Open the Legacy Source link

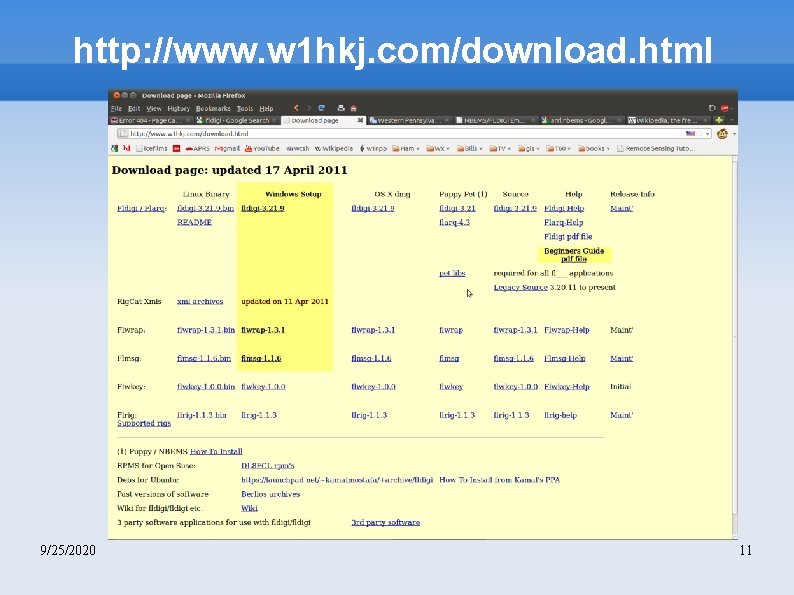[521, 287]
